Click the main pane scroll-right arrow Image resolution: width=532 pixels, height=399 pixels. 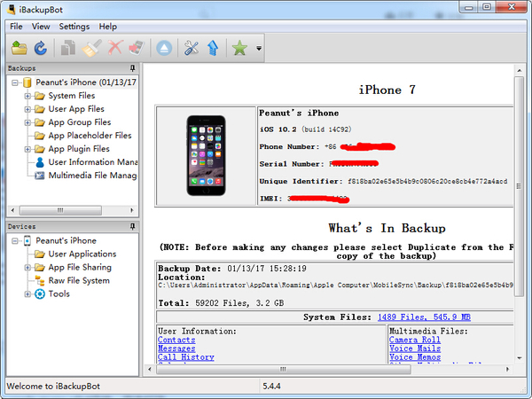coord(507,369)
